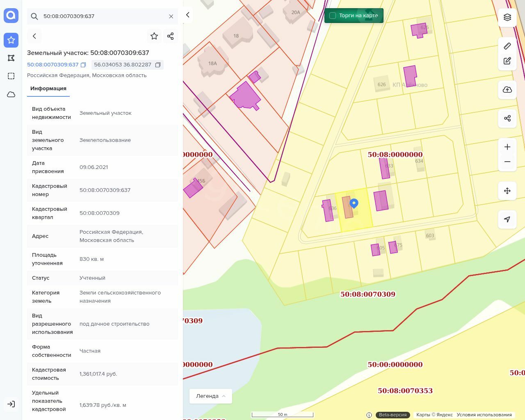Open the login icon in sidebar
Image resolution: width=525 pixels, height=420 pixels.
tap(11, 404)
